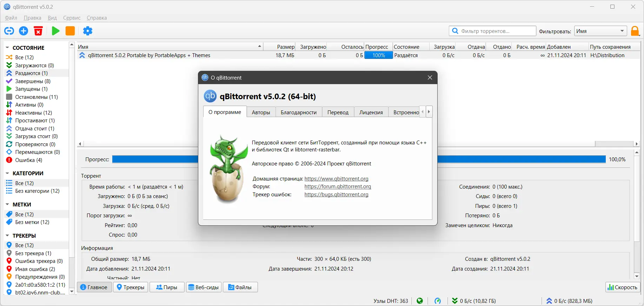
Task: Select the Иная ошибка (2) tracker filter
Action: pyautogui.click(x=35, y=269)
